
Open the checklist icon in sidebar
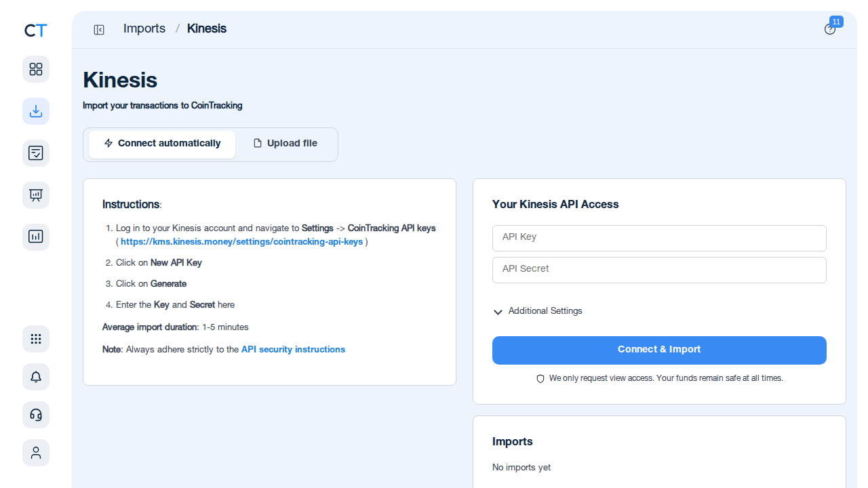pyautogui.click(x=36, y=153)
